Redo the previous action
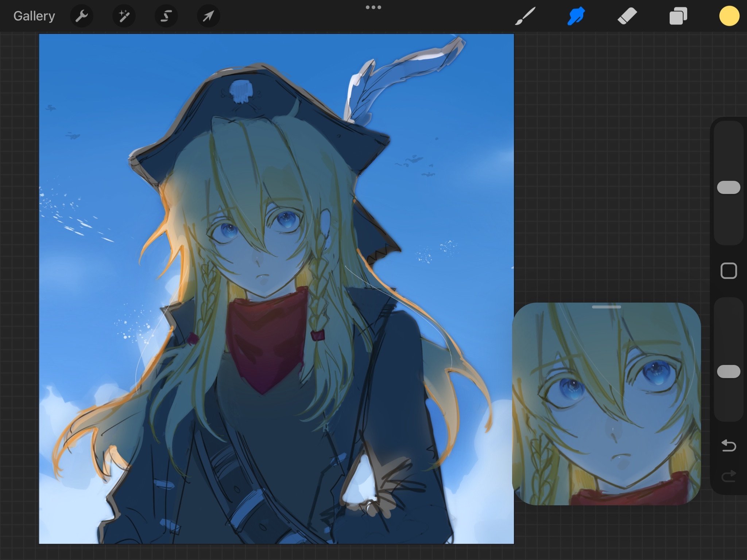The width and height of the screenshot is (747, 560). [728, 476]
